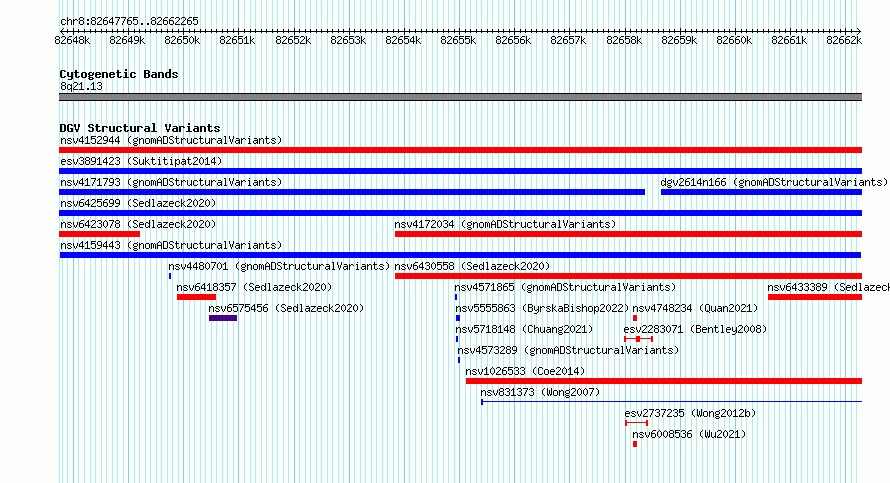Image resolution: width=890 pixels, height=483 pixels.
Task: Click the 8q21.13 cytogenetic band bar
Action: (x=460, y=97)
